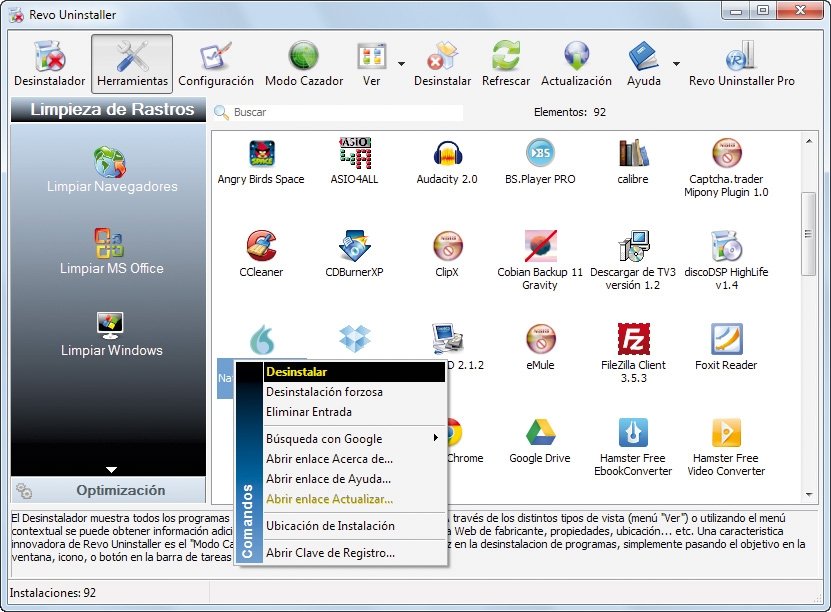Click the Limpieza de Rastros header
Screen dimensions: 831x612
(109, 109)
